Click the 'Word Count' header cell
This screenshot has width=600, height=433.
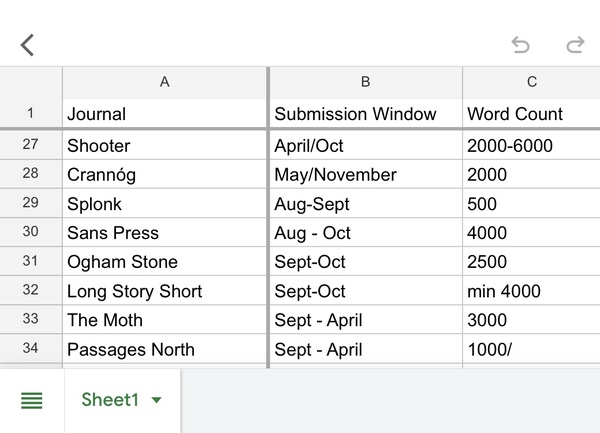(532, 114)
